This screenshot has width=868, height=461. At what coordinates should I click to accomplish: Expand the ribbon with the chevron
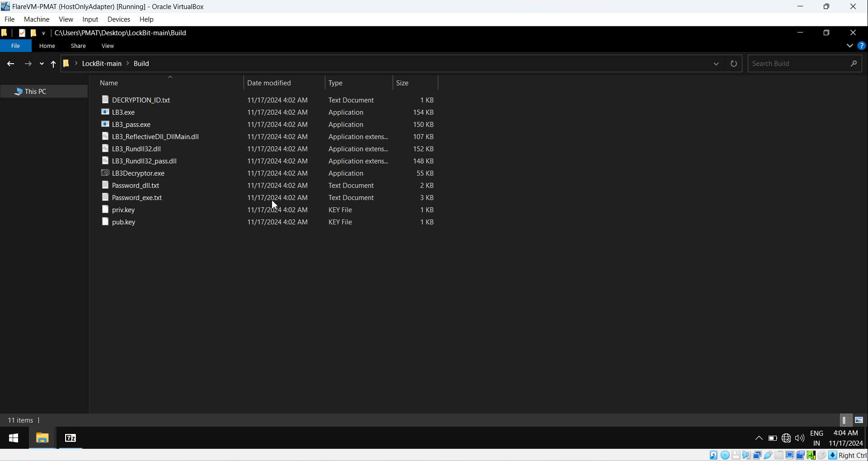850,46
